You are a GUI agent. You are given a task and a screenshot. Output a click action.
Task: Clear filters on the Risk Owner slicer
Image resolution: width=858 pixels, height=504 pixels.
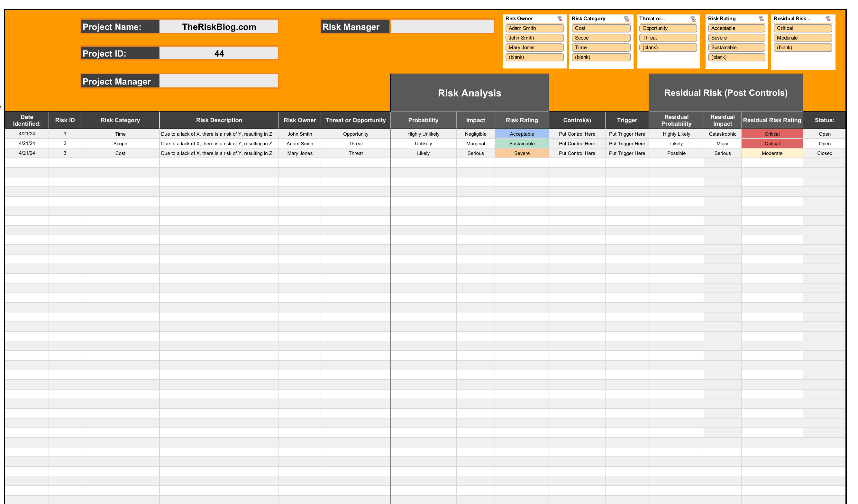(560, 19)
